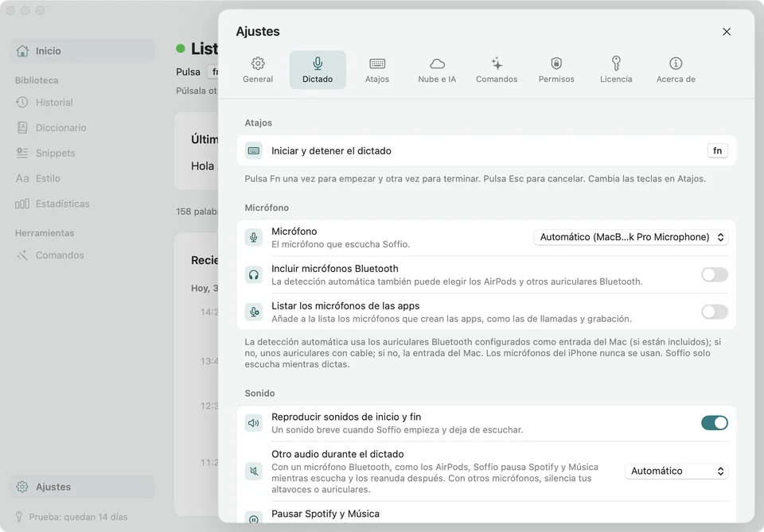Click the Snippets icon in sidebar
Screen dimensions: 764x532
(22, 153)
